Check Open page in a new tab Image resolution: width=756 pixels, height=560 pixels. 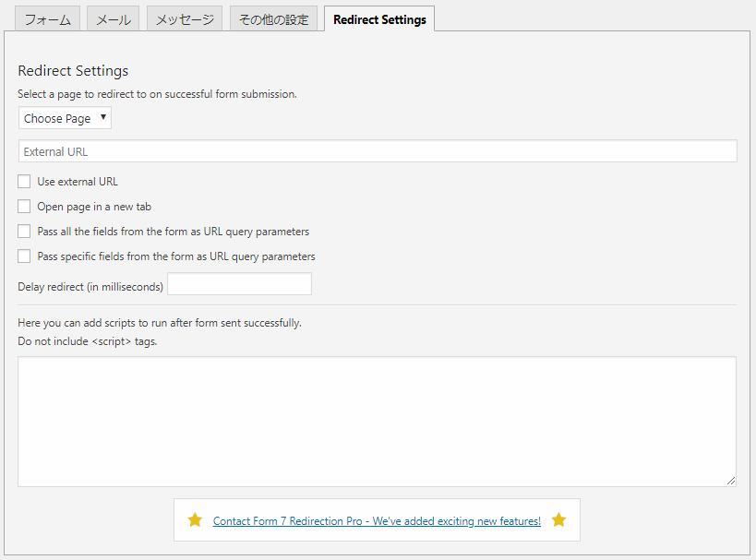coord(24,207)
